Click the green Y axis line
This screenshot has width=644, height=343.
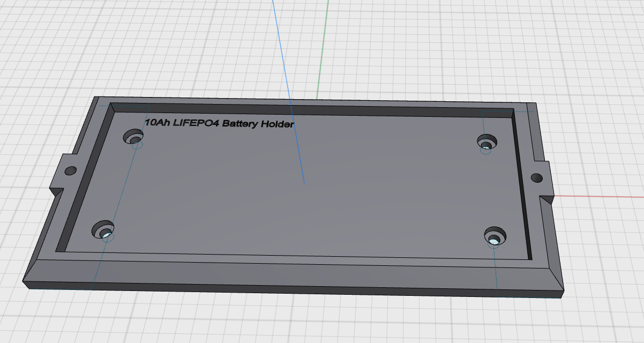322,49
